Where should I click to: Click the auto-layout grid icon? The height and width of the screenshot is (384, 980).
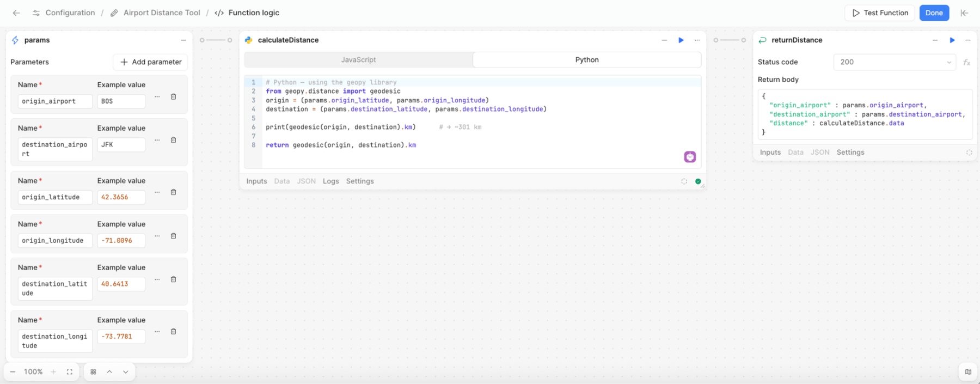point(93,372)
